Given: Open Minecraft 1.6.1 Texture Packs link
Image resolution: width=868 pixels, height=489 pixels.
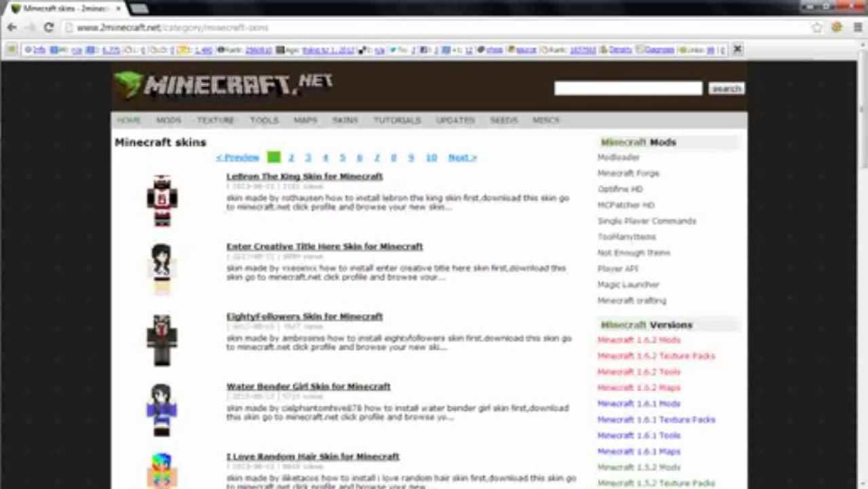Looking at the screenshot, I should click(656, 420).
